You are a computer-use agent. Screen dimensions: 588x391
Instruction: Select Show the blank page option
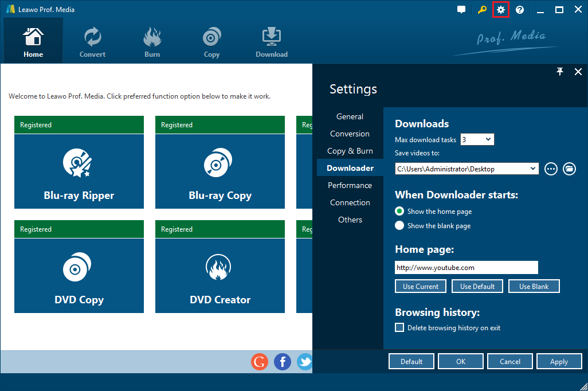click(399, 225)
